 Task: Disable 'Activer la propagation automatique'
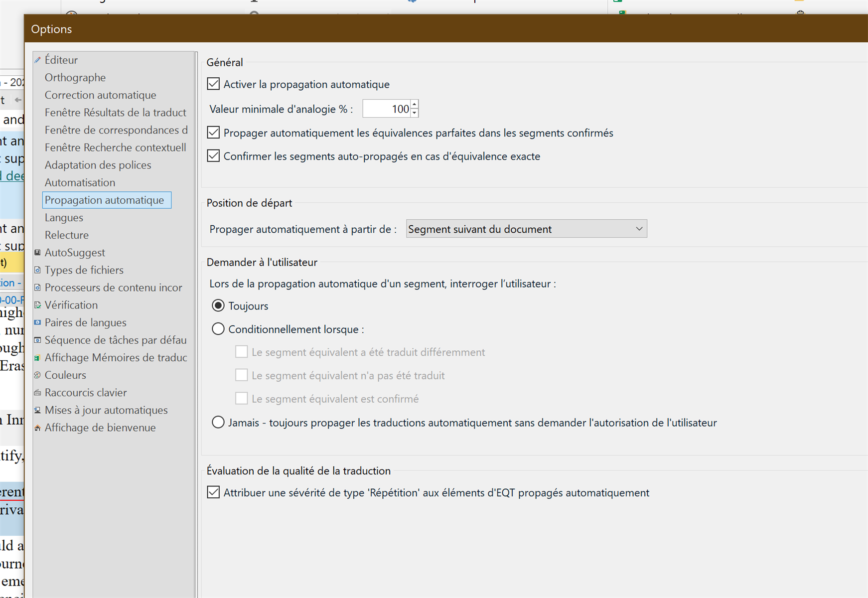tap(213, 84)
